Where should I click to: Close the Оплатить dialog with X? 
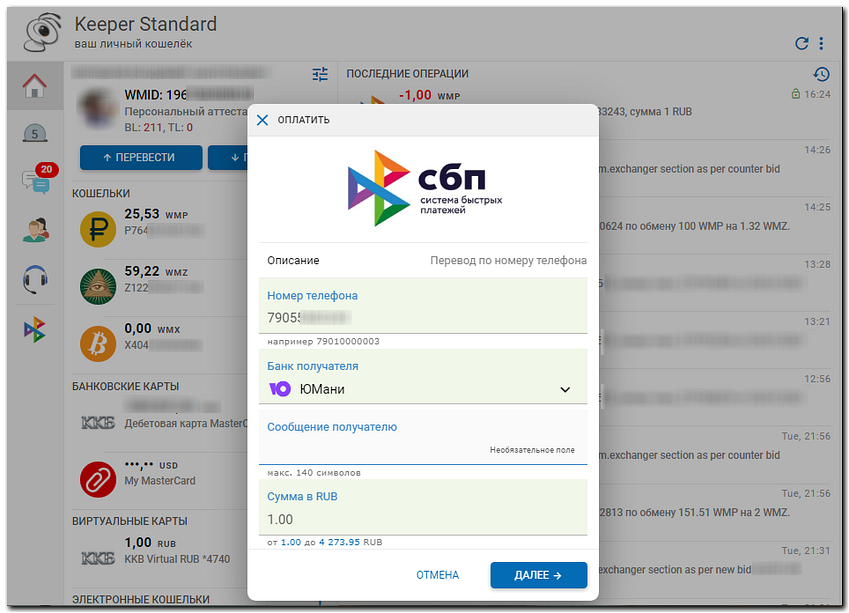click(x=263, y=120)
